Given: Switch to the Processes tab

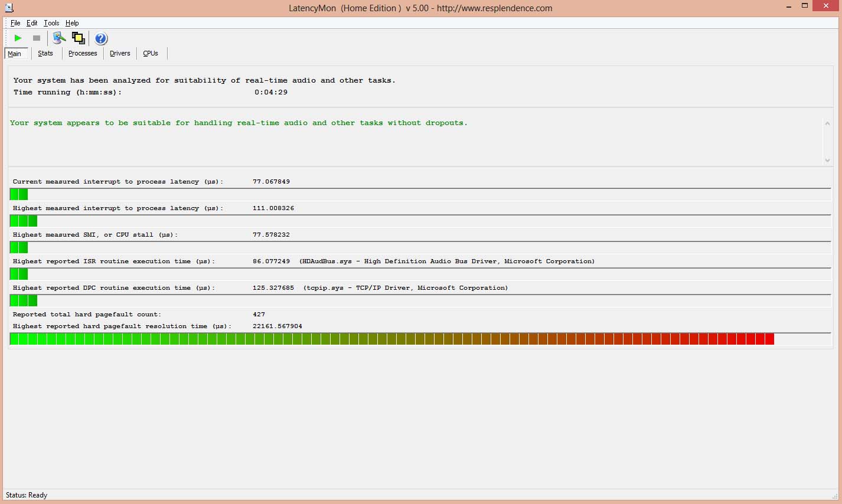Looking at the screenshot, I should pos(83,53).
